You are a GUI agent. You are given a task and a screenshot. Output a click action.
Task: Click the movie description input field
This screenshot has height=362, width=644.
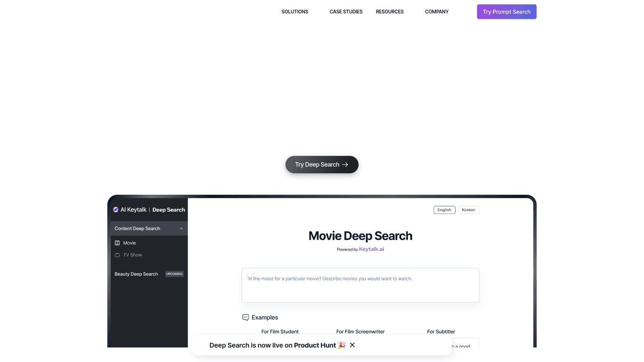click(x=360, y=285)
